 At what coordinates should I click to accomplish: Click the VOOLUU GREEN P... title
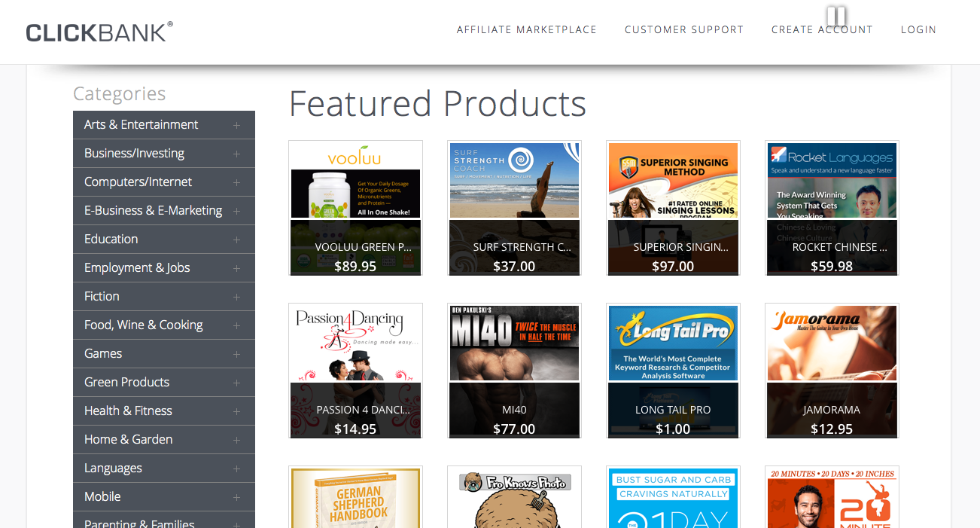coord(364,247)
